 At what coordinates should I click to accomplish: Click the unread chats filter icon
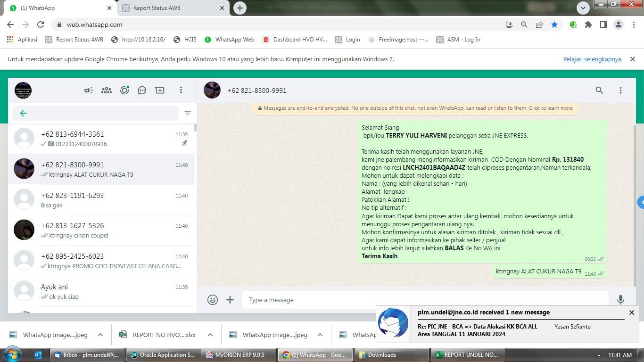[188, 113]
